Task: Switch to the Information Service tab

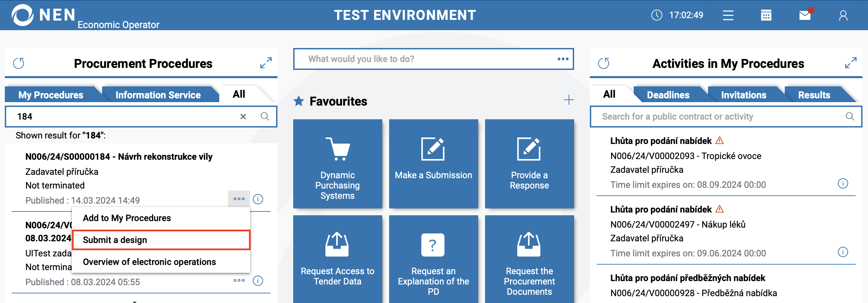Action: click(158, 95)
